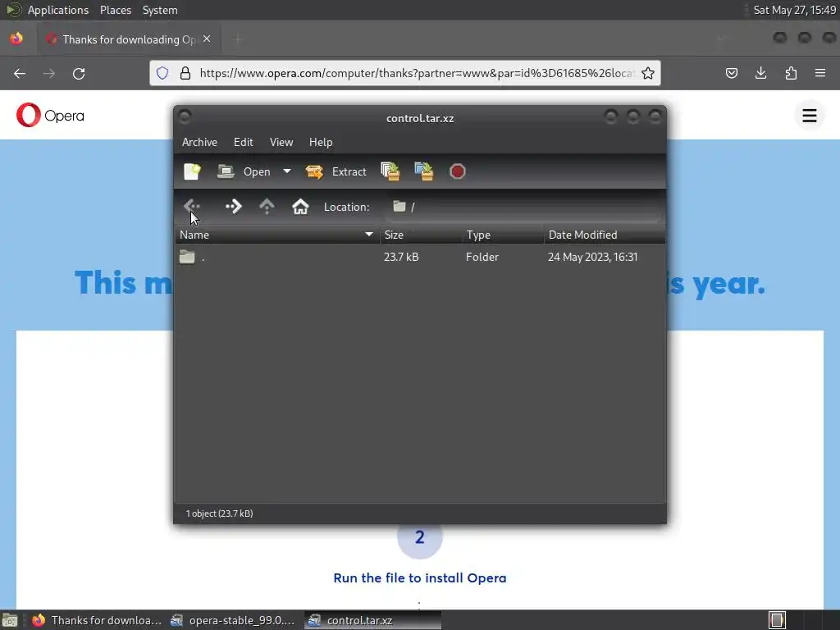840x630 pixels.
Task: Select the '.' folder row in the list
Action: pos(420,257)
